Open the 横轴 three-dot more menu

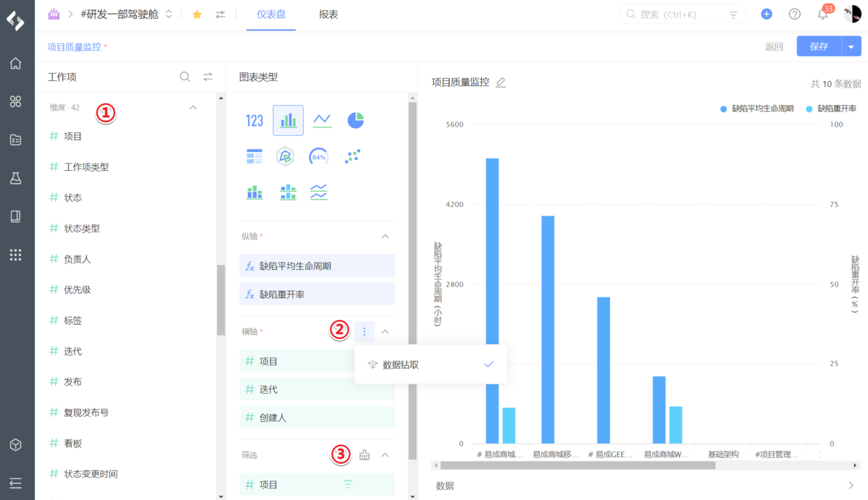click(365, 332)
